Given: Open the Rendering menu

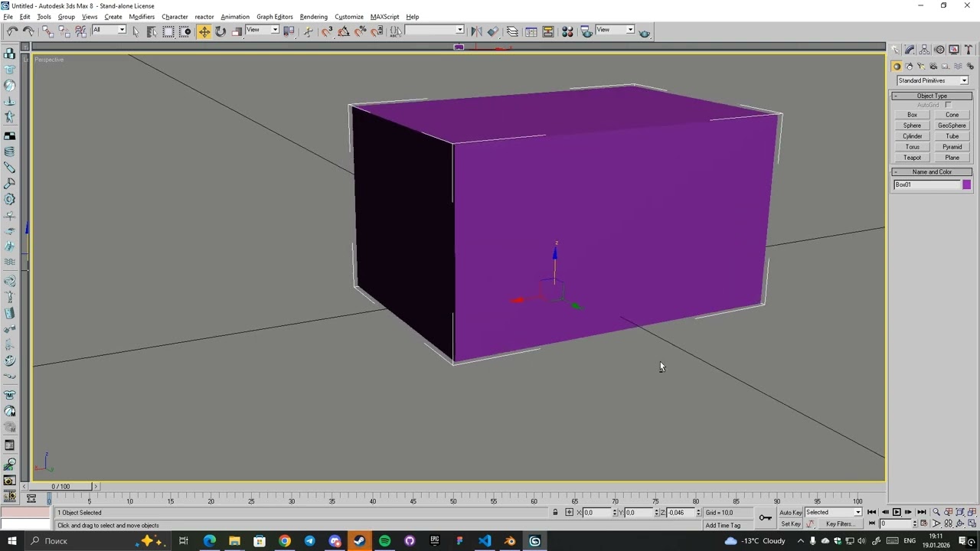Looking at the screenshot, I should 313,17.
